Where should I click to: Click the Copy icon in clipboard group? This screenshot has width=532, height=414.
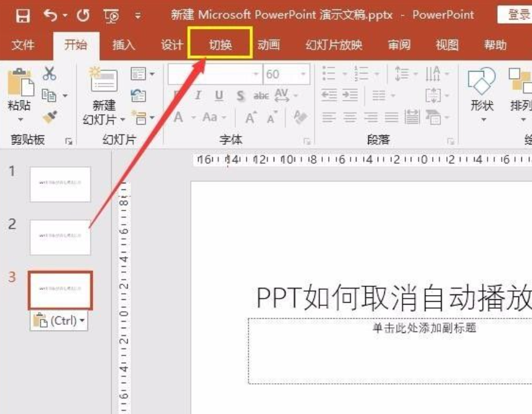pyautogui.click(x=50, y=95)
